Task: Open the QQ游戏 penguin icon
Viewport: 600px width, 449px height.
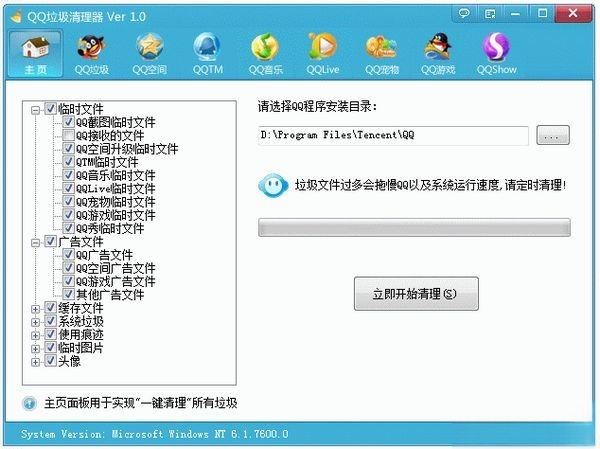Action: click(x=438, y=47)
